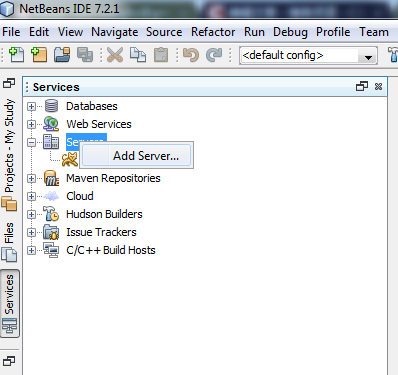
Task: Open the View menu
Action: point(70,32)
